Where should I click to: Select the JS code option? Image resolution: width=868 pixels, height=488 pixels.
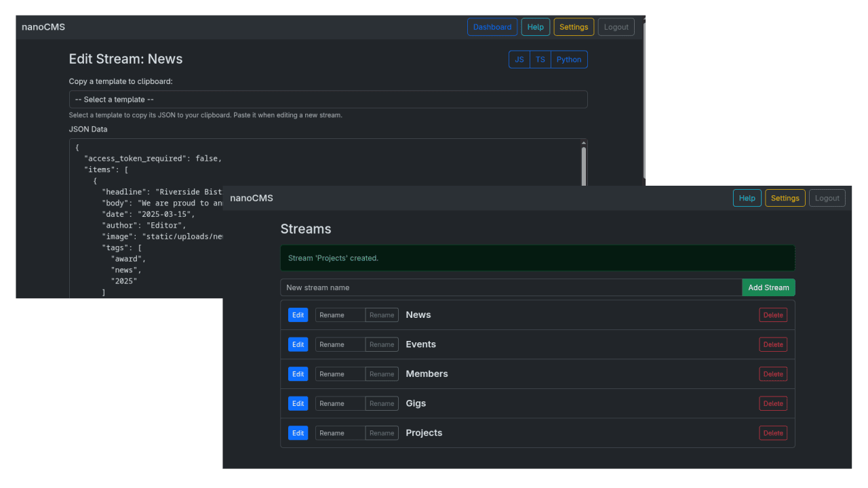(x=519, y=60)
